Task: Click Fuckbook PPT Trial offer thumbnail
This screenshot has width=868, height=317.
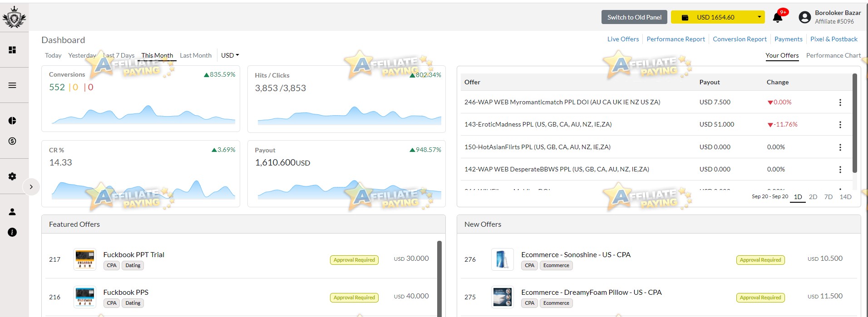Action: tap(85, 259)
